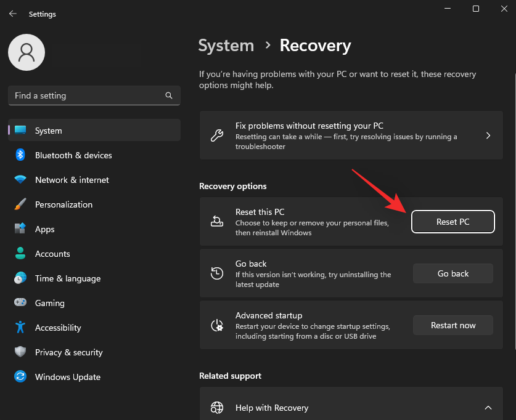Click the Find a setting search box
The height and width of the screenshot is (420, 516).
coord(94,95)
